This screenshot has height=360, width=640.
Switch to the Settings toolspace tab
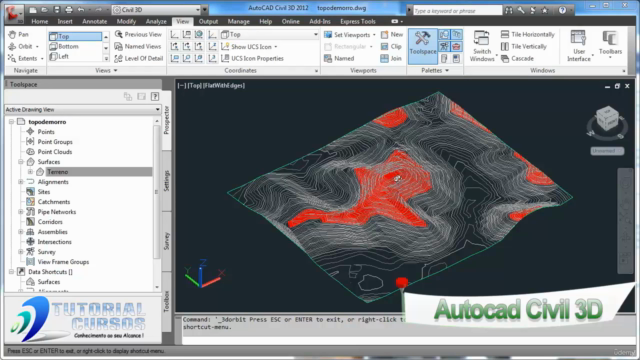pos(167,181)
